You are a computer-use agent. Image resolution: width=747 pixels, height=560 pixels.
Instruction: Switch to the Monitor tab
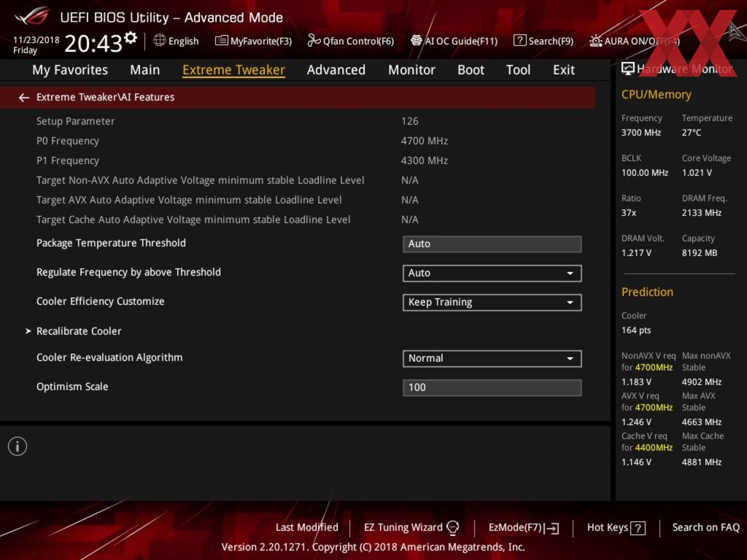[x=411, y=70]
